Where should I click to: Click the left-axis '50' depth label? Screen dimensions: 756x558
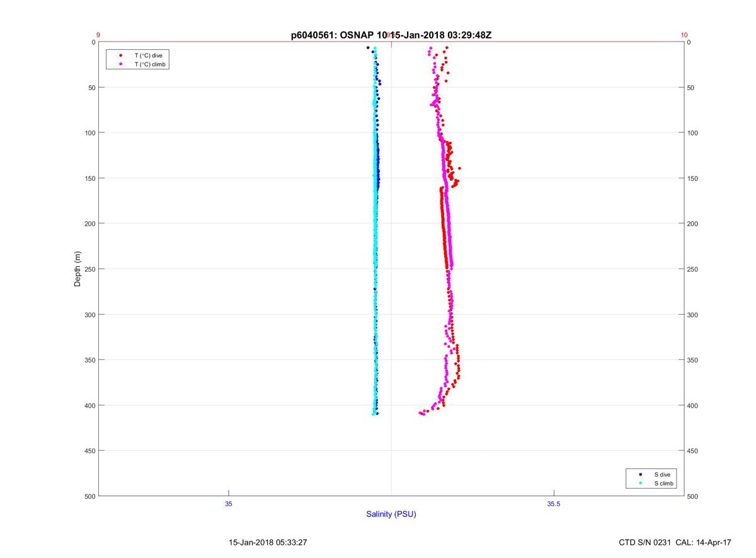91,88
